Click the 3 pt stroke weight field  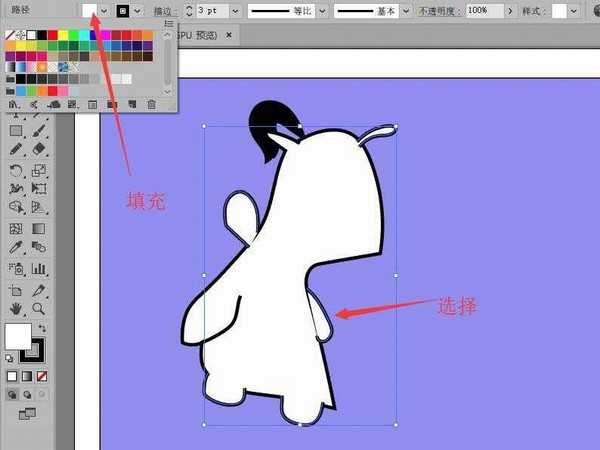pos(210,10)
